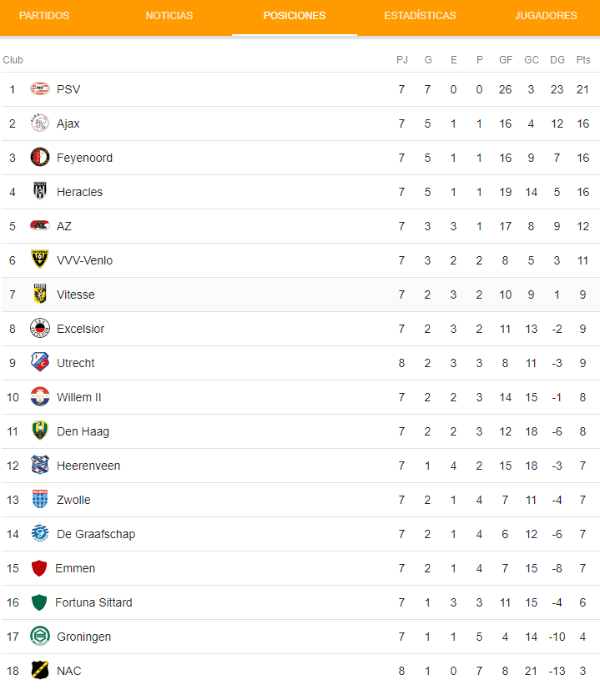This screenshot has height=690, width=600.
Task: Click the Pts column header
Action: pos(583,60)
